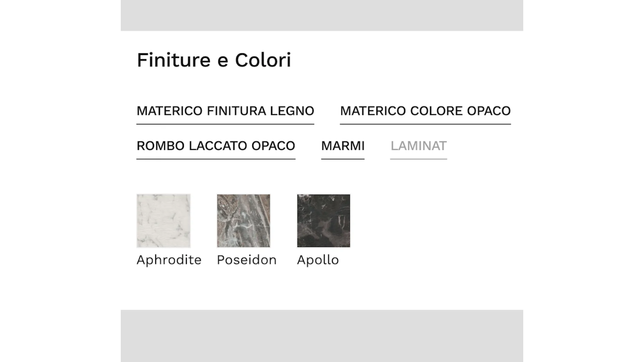Select the dark Apollo marble swatch
Image resolution: width=644 pixels, height=362 pixels.
click(324, 221)
